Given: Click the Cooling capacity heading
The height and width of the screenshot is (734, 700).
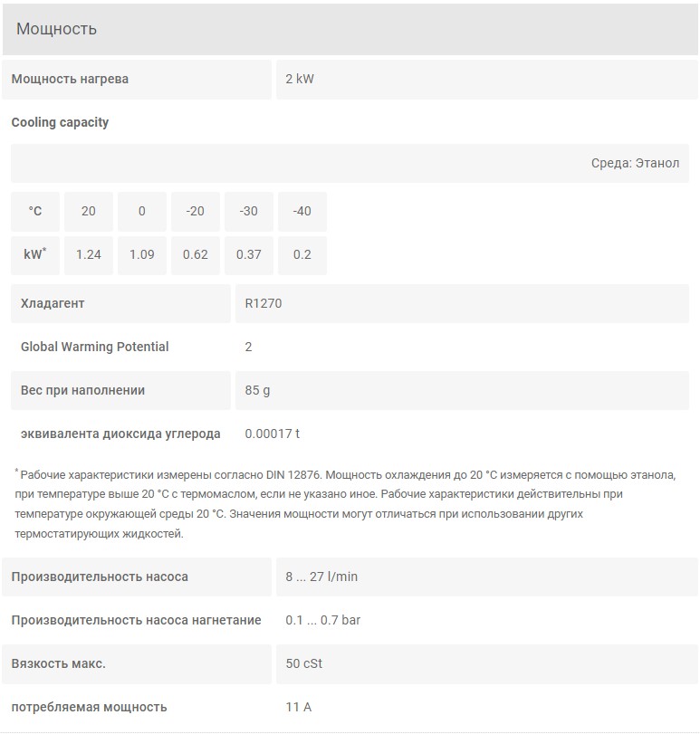Looking at the screenshot, I should coord(60,122).
